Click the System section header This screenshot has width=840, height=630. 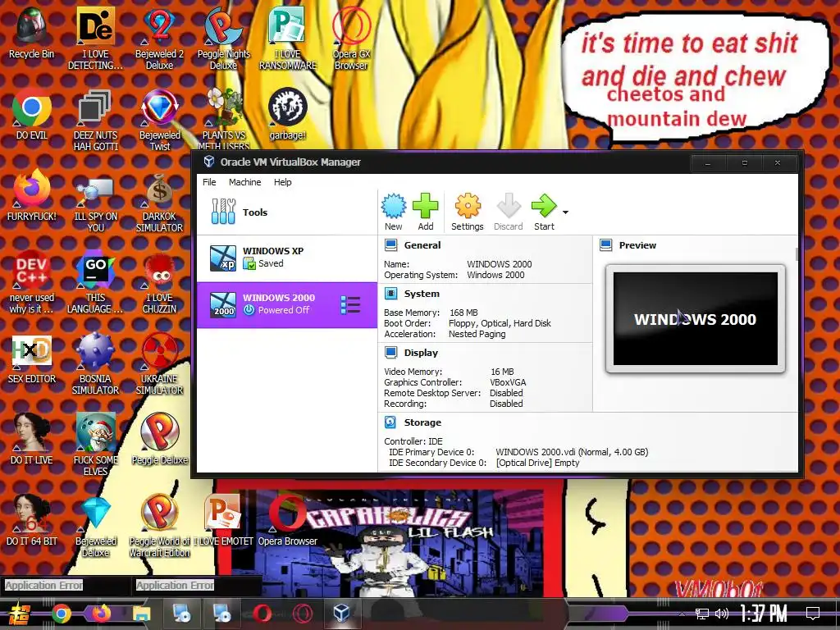pyautogui.click(x=422, y=294)
